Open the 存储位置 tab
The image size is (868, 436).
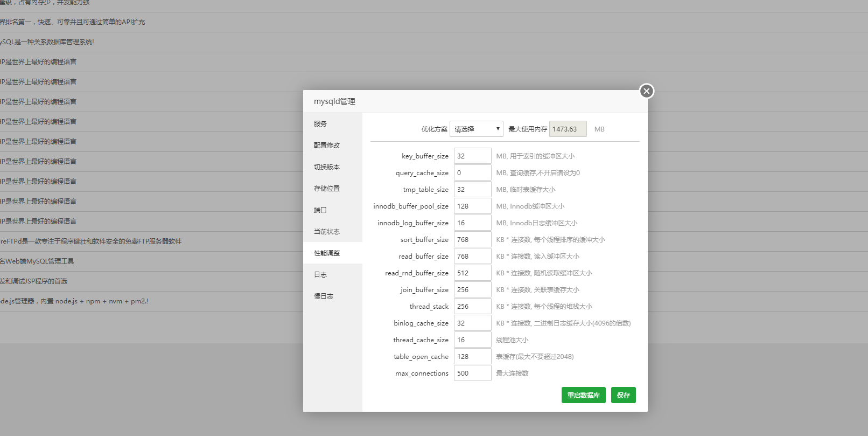[333, 188]
